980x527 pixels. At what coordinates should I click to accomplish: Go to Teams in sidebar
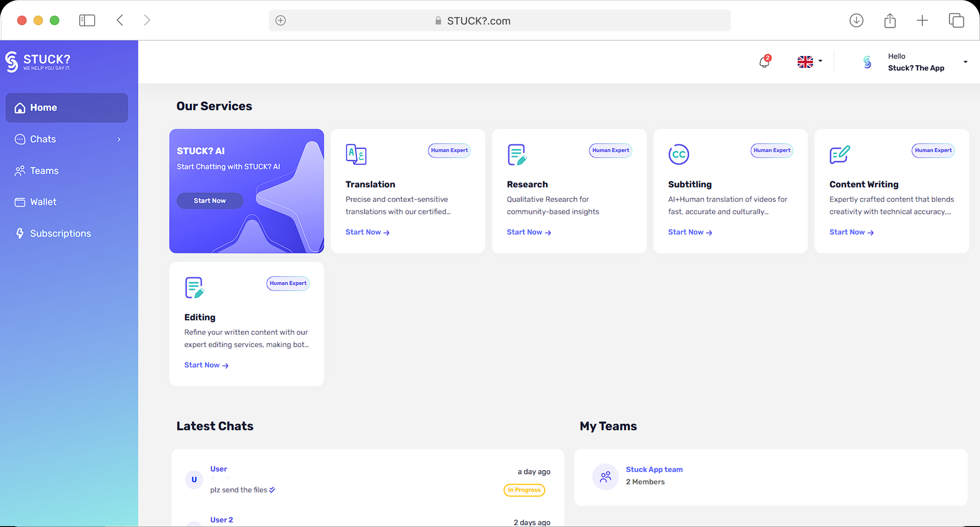[44, 171]
